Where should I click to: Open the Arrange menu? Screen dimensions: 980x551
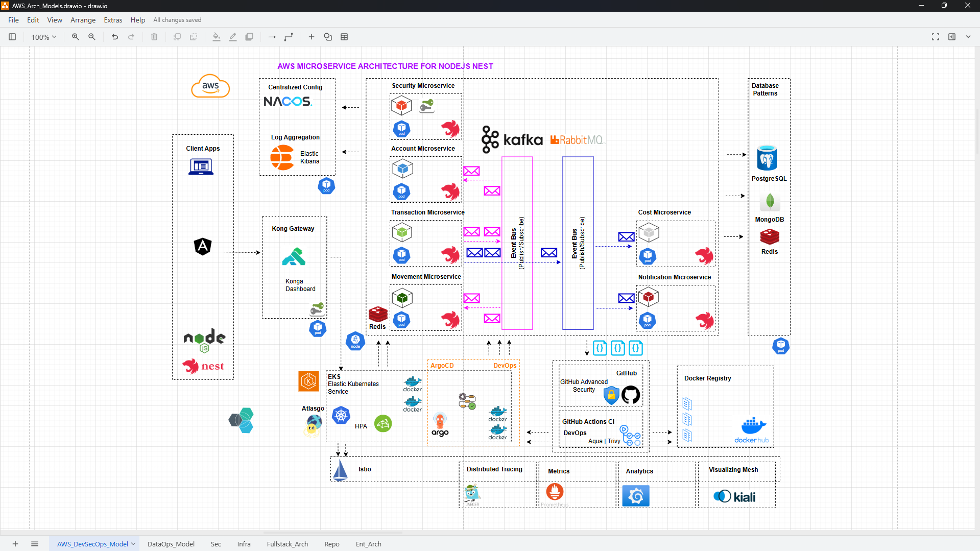83,20
